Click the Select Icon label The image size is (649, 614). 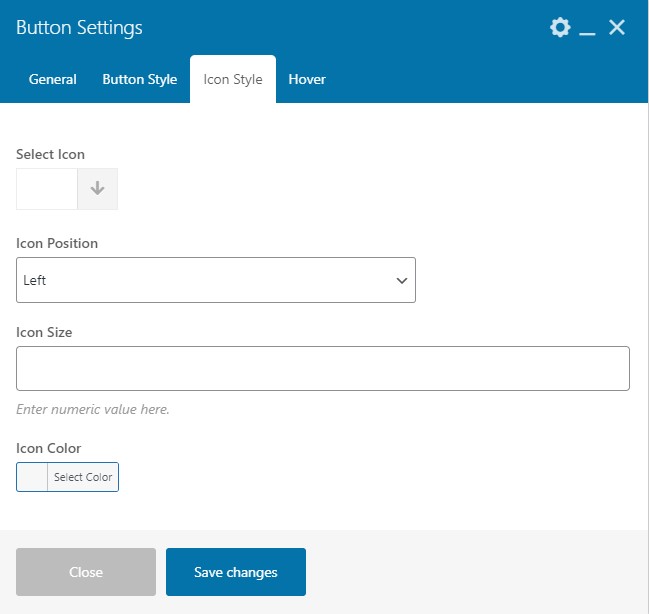tap(50, 154)
